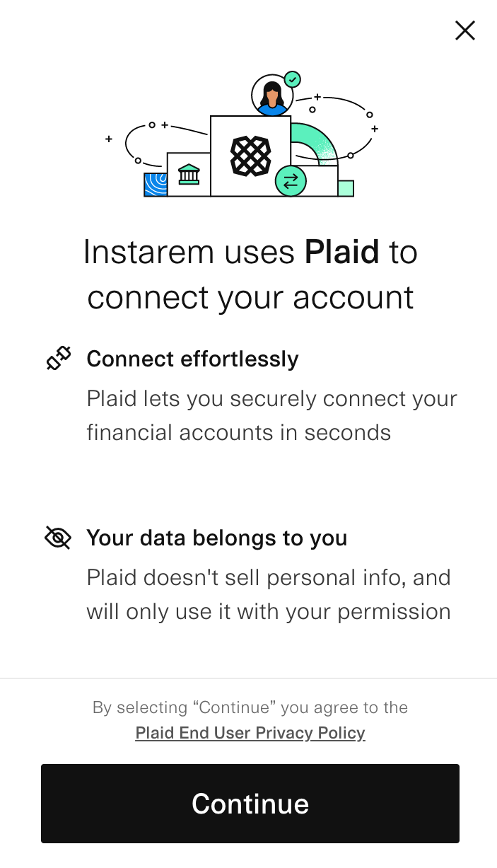Click the "By selecting Continue" agreement text
Viewport: 497px width, 868px height.
(x=250, y=707)
